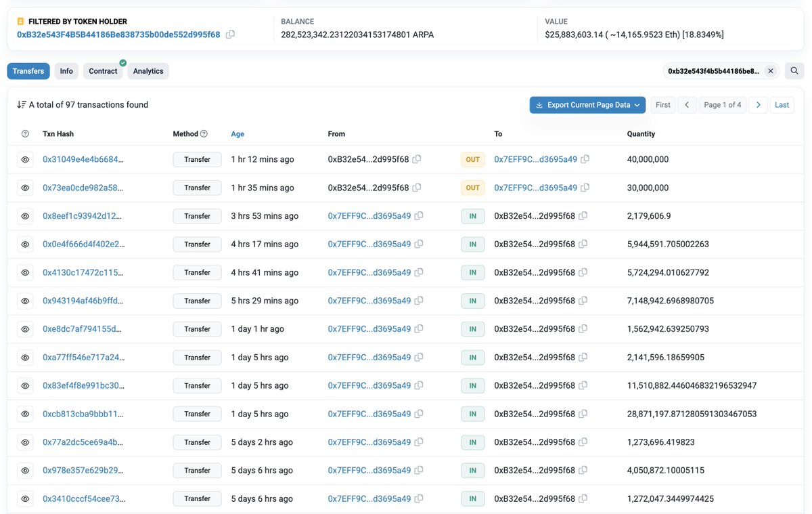Copy To address in 1,273,696.419823 row
Viewport: 812px width, 514px height.
click(583, 442)
